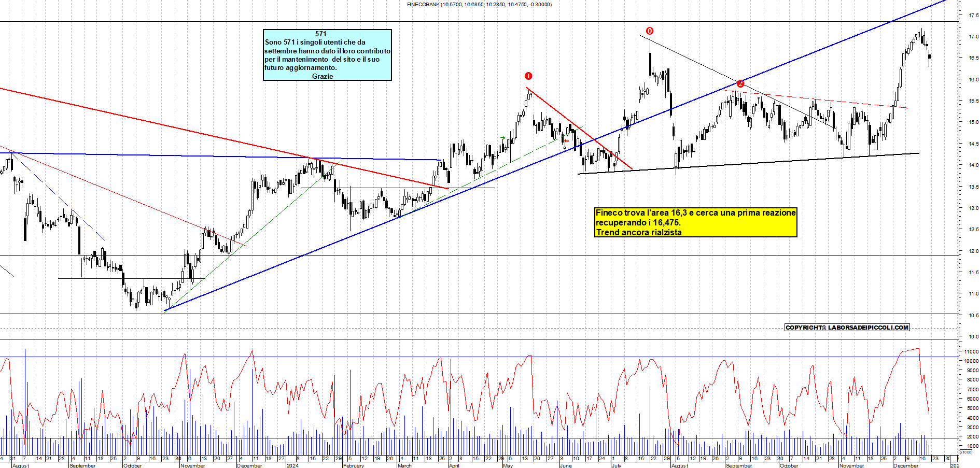Click the red circle marker numbered 2
This screenshot has width=980, height=468.
[740, 83]
